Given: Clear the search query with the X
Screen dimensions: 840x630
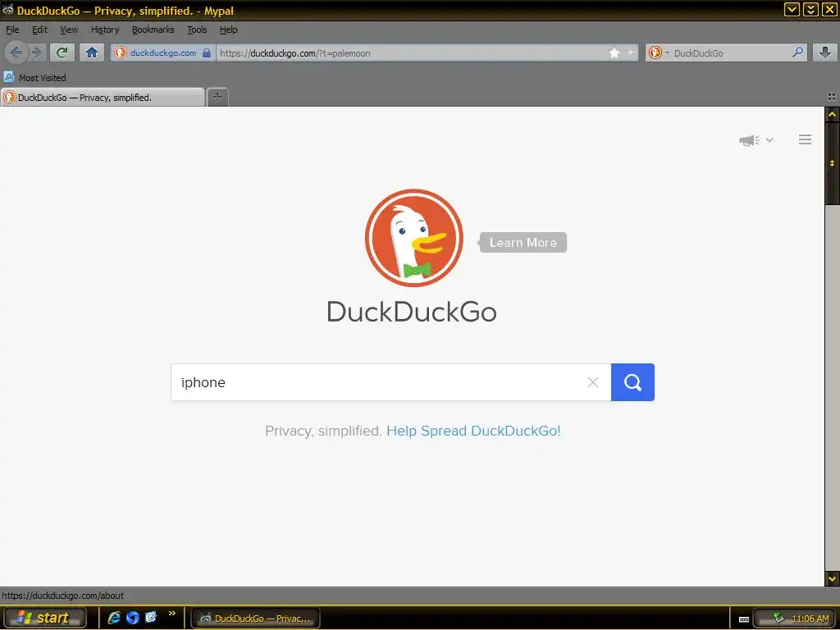Looking at the screenshot, I should pos(592,382).
